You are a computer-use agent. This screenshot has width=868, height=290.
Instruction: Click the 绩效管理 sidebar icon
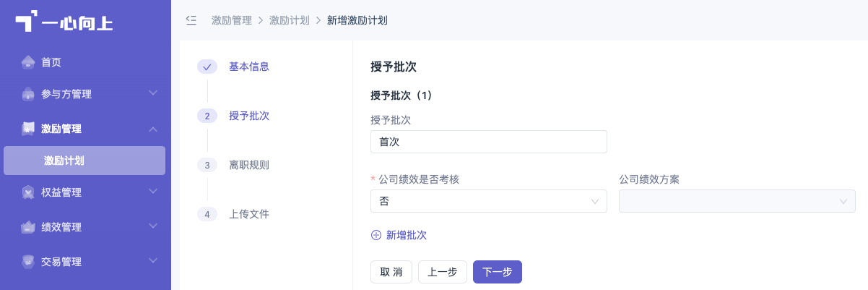(x=28, y=227)
